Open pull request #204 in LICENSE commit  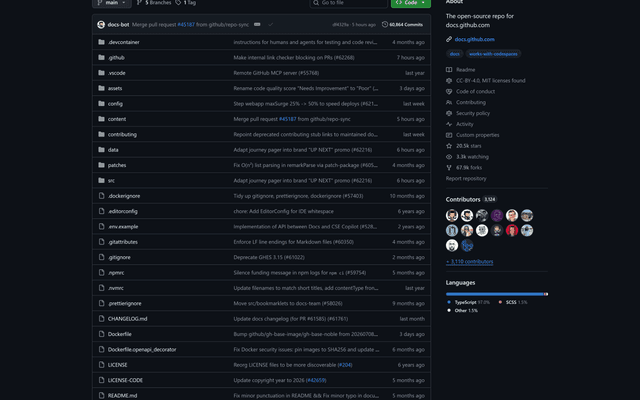pyautogui.click(x=344, y=365)
